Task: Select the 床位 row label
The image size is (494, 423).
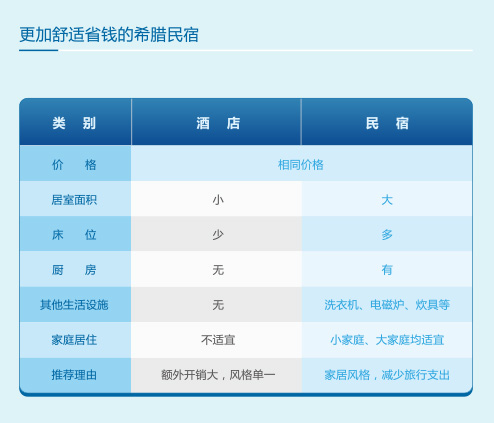Action: [x=75, y=234]
